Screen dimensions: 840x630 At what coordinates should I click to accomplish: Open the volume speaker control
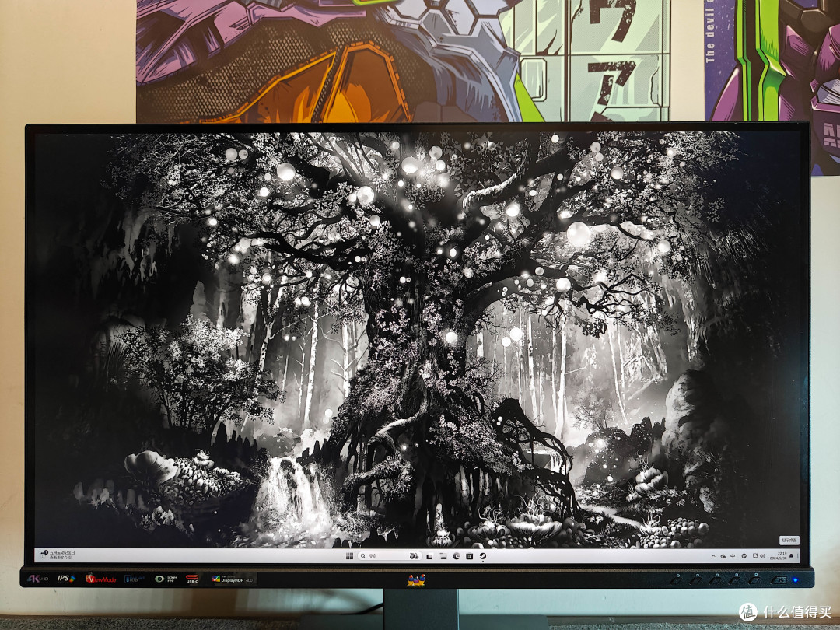tap(763, 556)
